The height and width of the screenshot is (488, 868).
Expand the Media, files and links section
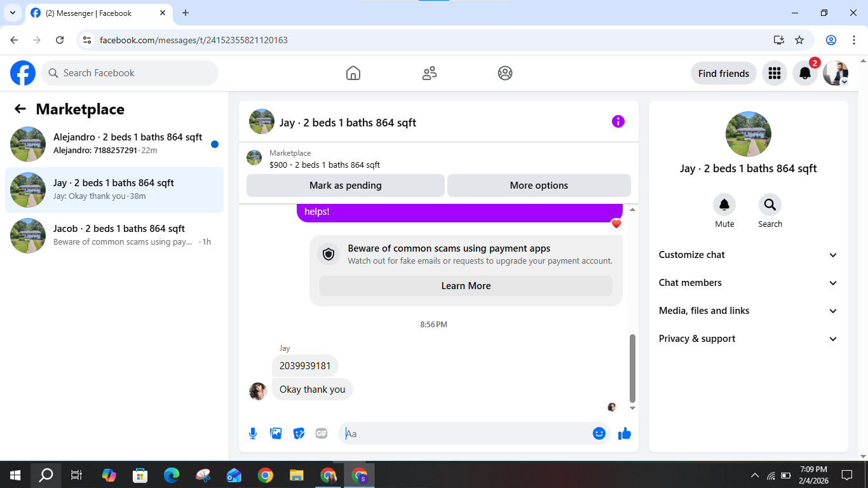point(749,311)
